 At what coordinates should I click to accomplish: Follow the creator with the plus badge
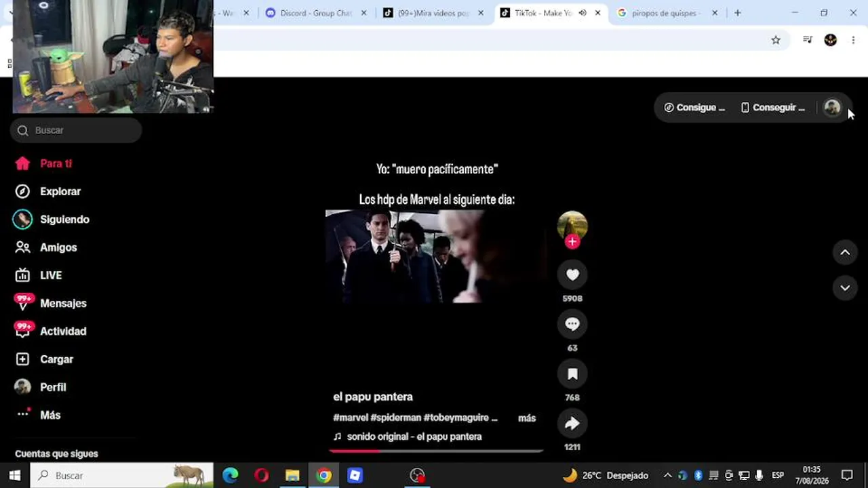(x=572, y=242)
